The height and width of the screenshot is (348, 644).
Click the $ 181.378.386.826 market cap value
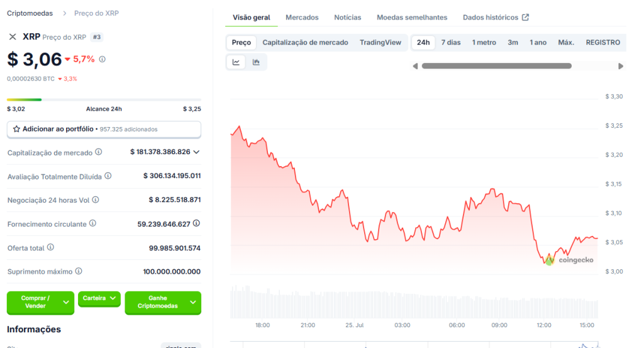click(160, 152)
